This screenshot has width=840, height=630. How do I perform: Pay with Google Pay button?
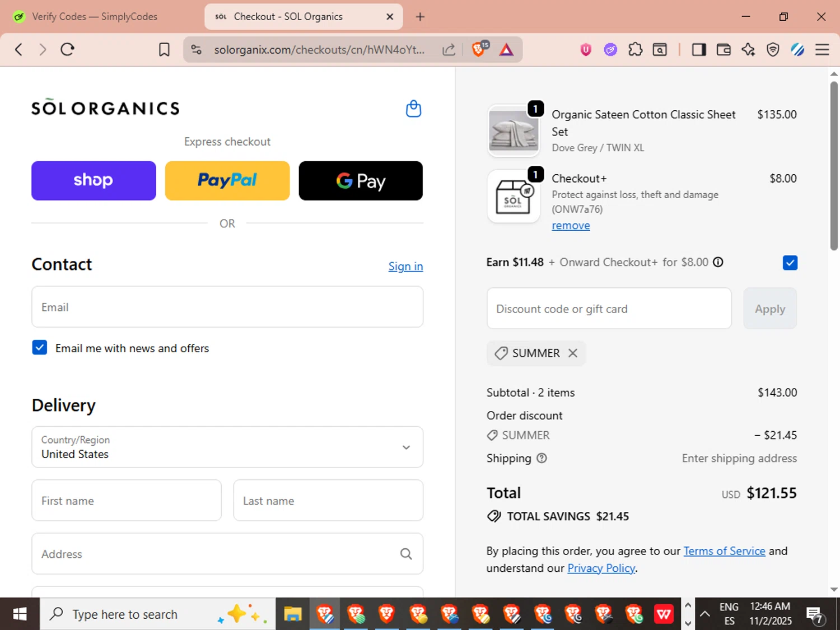point(361,181)
